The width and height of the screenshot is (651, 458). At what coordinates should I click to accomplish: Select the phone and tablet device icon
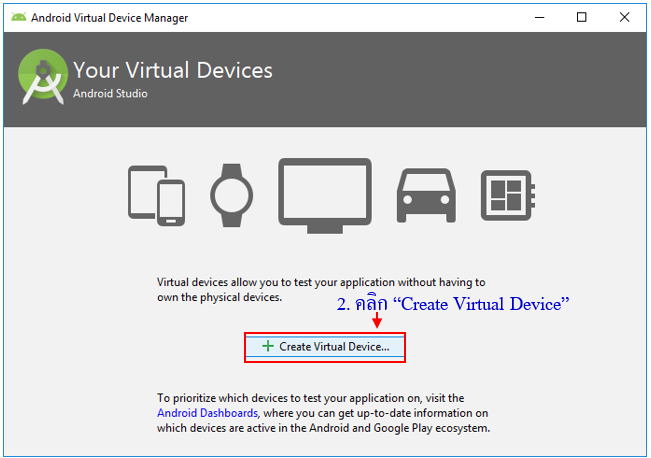157,194
